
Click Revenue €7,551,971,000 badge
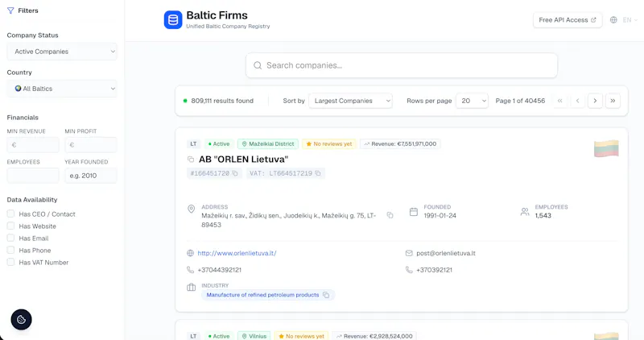[400, 144]
